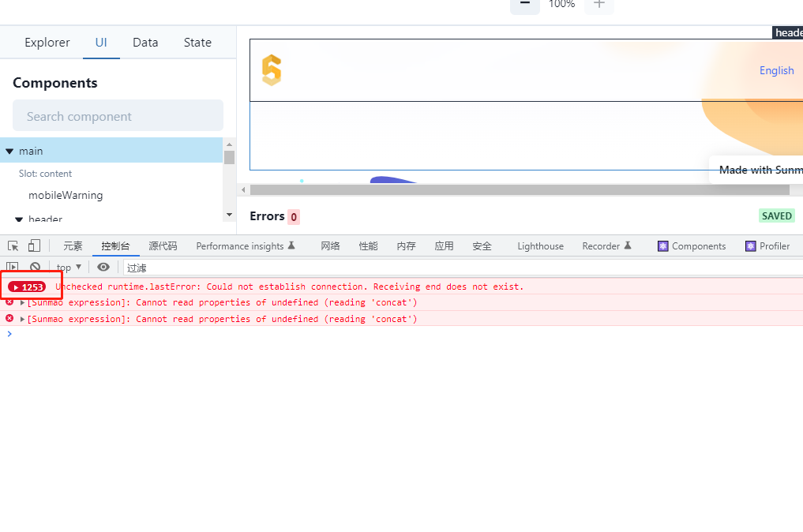
Task: Select the inspect element tool in DevTools
Action: pos(13,245)
